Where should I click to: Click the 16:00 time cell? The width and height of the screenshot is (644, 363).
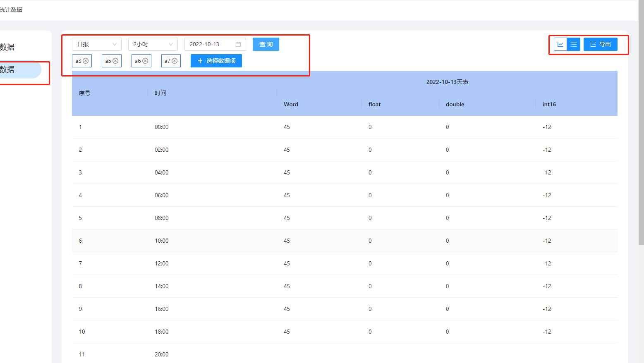pos(162,309)
